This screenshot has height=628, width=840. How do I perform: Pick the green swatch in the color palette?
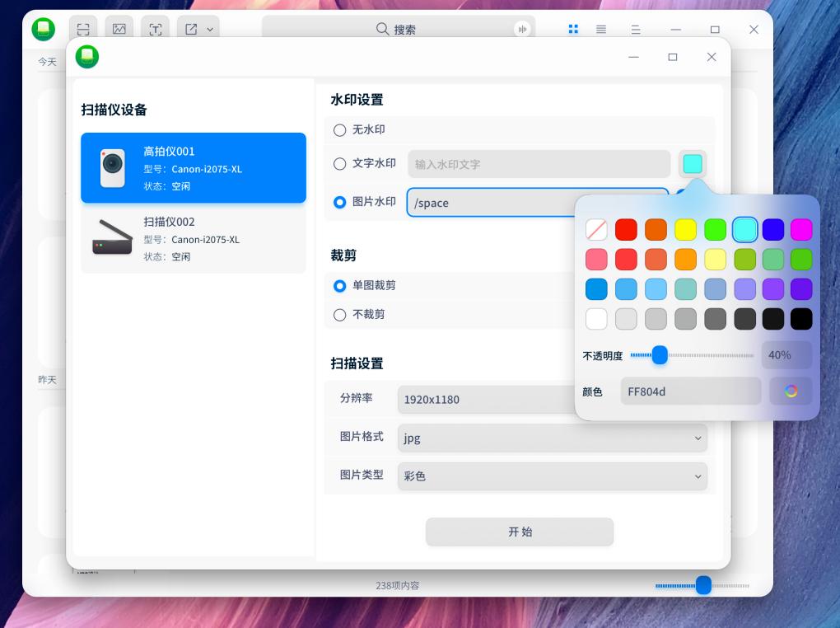click(715, 230)
